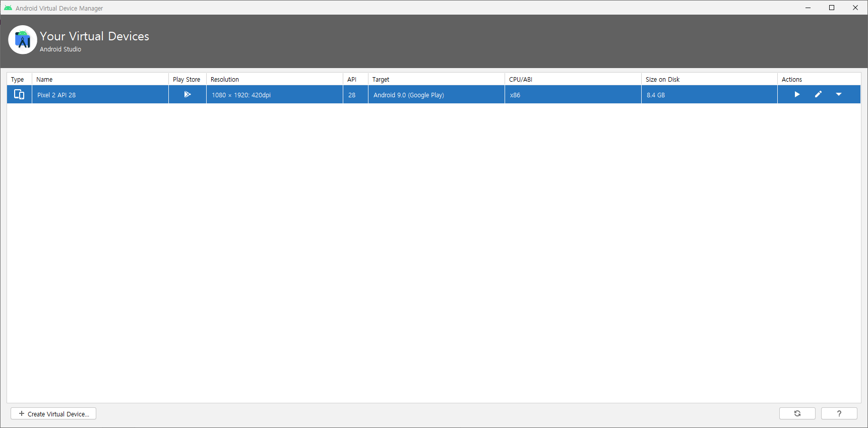Sort by the CPU/ABI column header
The image size is (868, 428).
573,79
